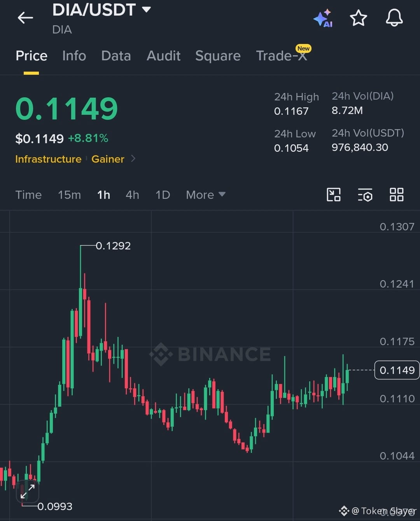Screen dimensions: 420x521
Task: Tap the 0.1110 price axis label
Action: click(x=397, y=398)
